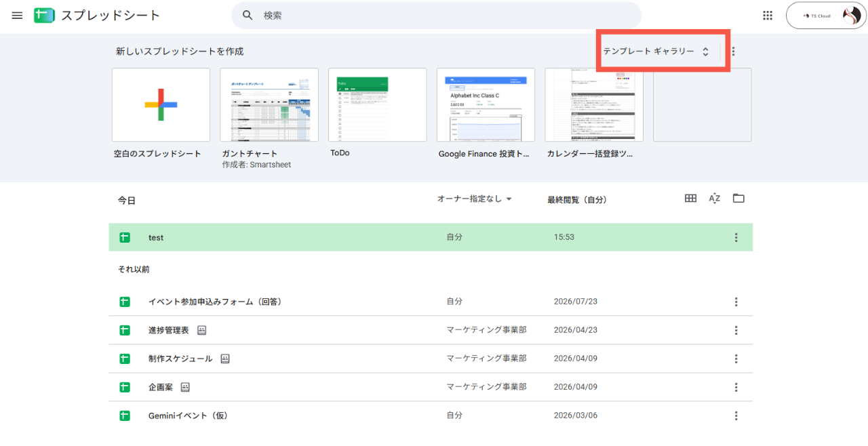Click the Sheets logo icon
868x446 pixels.
pos(44,15)
